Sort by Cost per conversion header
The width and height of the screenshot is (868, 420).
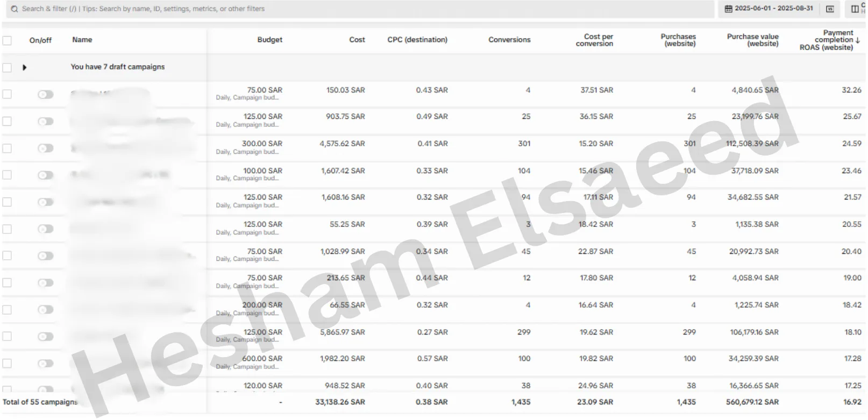pos(594,40)
